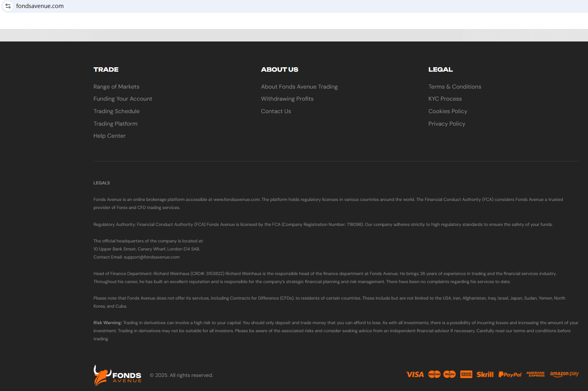The width and height of the screenshot is (588, 391).
Task: Open the Funding Your Account link
Action: 123,99
